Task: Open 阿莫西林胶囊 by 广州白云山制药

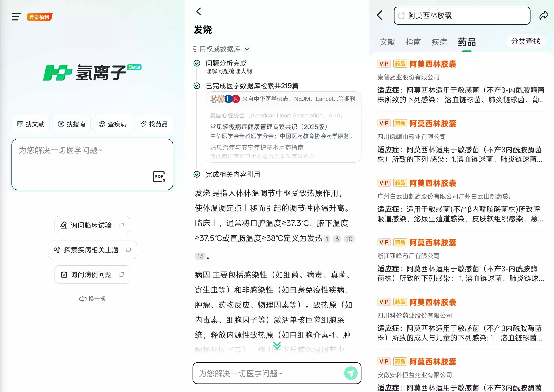Action: click(x=461, y=201)
